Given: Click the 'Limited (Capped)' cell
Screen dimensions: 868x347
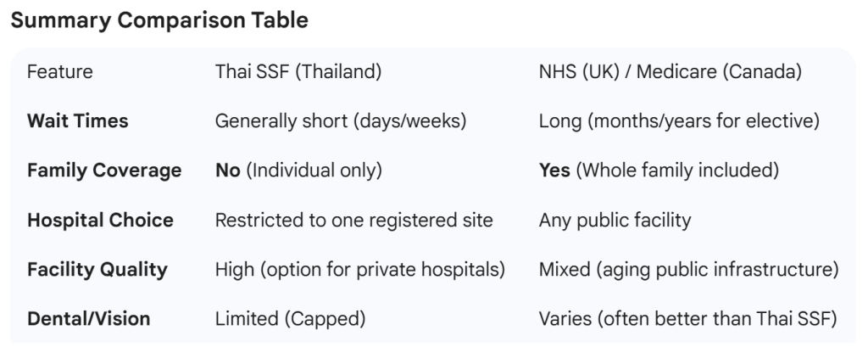Looking at the screenshot, I should coord(290,319).
